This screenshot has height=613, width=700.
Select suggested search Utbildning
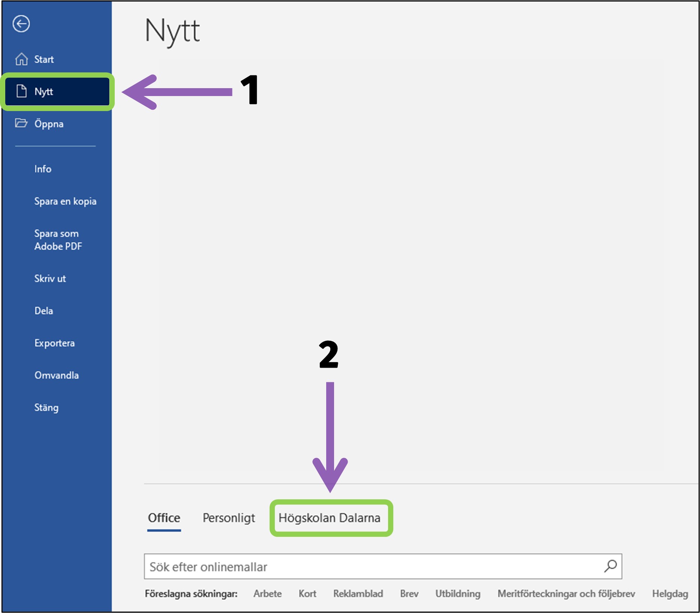click(458, 594)
